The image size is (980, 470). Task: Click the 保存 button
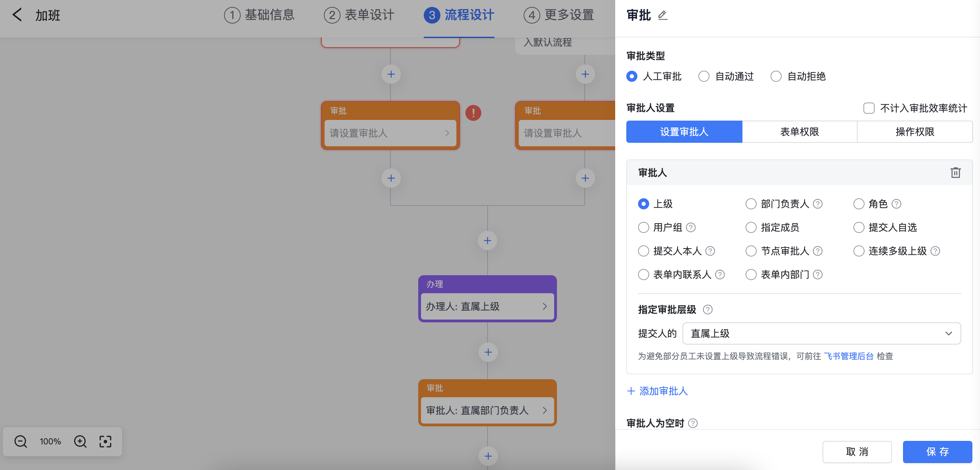[938, 452]
